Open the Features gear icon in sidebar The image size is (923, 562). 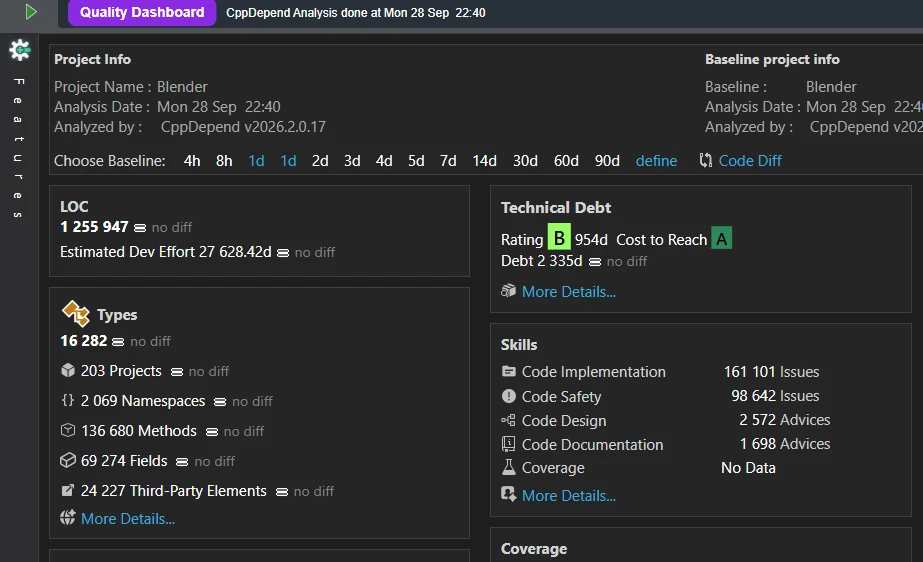19,50
